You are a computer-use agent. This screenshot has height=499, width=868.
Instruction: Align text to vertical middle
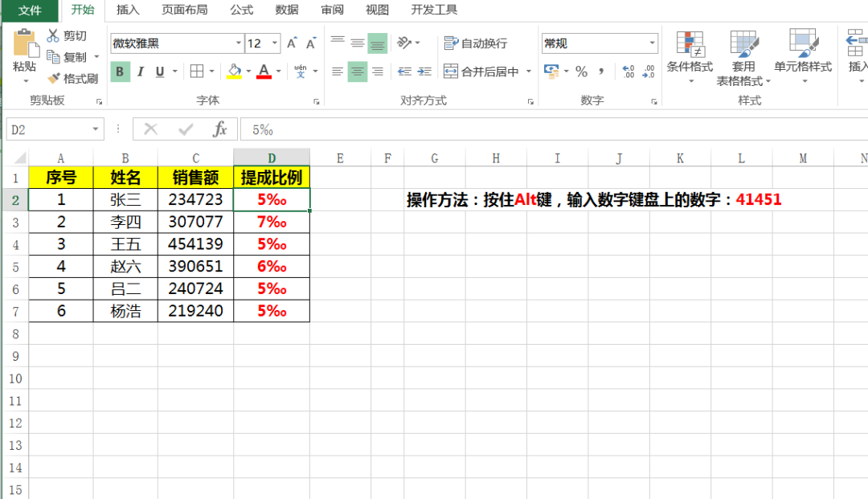coord(358,43)
